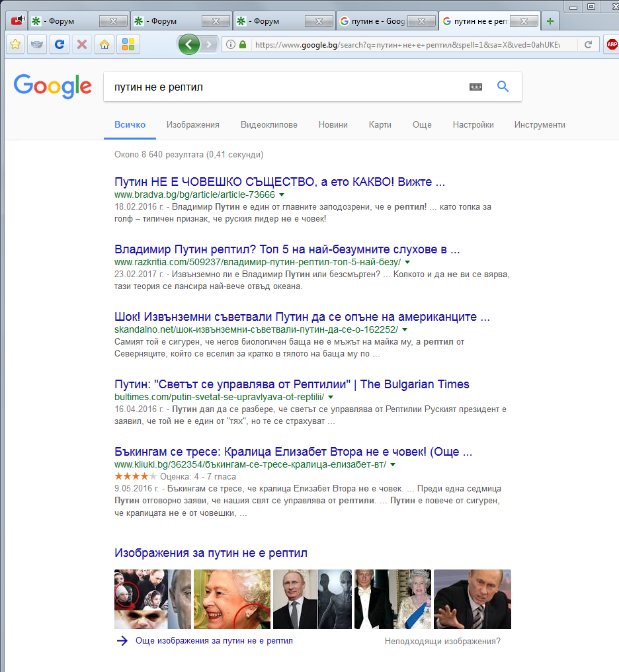Open a new tab with the plus button
619x672 pixels.
550,21
